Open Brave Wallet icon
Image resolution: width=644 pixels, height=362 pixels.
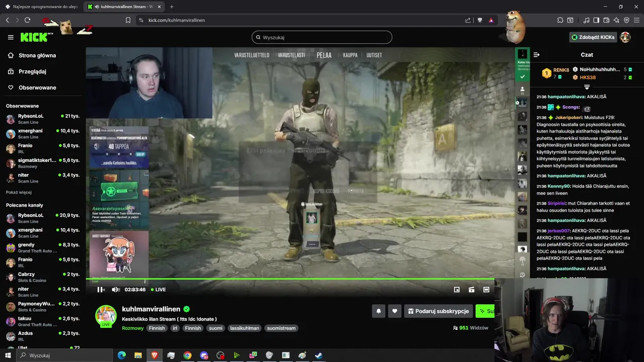[x=606, y=20]
